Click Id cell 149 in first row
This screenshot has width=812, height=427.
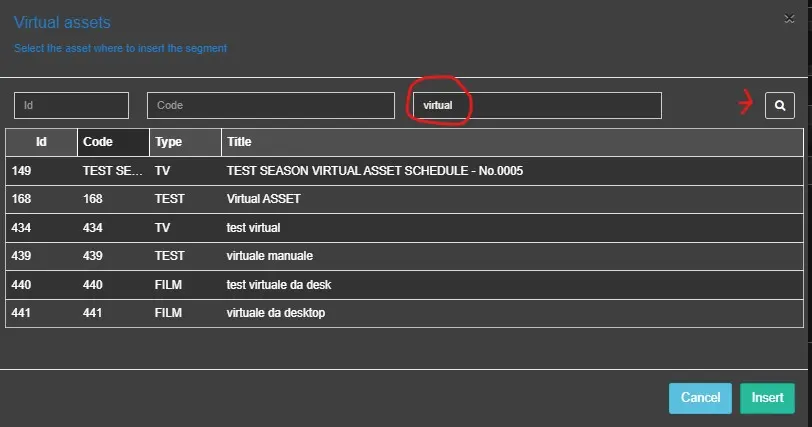(22, 171)
